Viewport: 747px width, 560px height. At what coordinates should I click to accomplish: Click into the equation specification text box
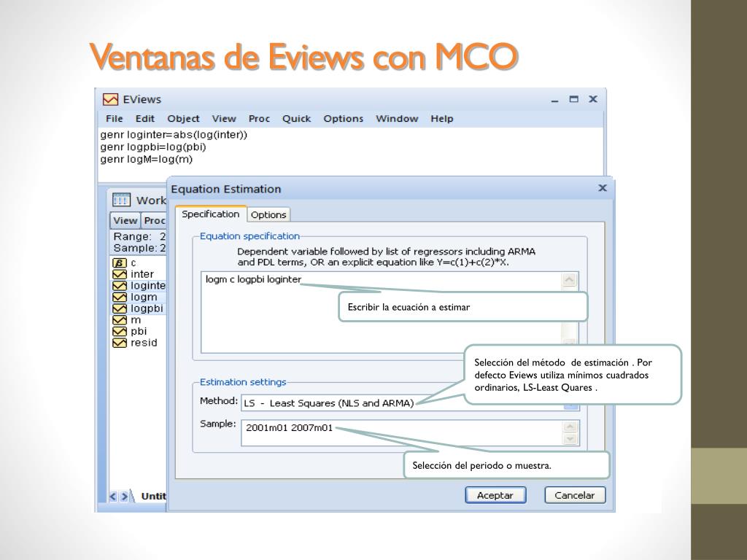click(390, 312)
